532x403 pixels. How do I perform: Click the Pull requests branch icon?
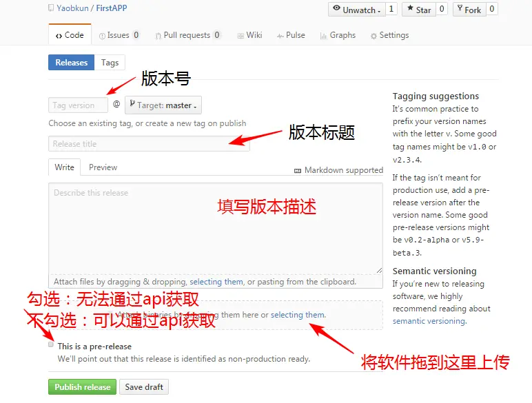coord(158,36)
